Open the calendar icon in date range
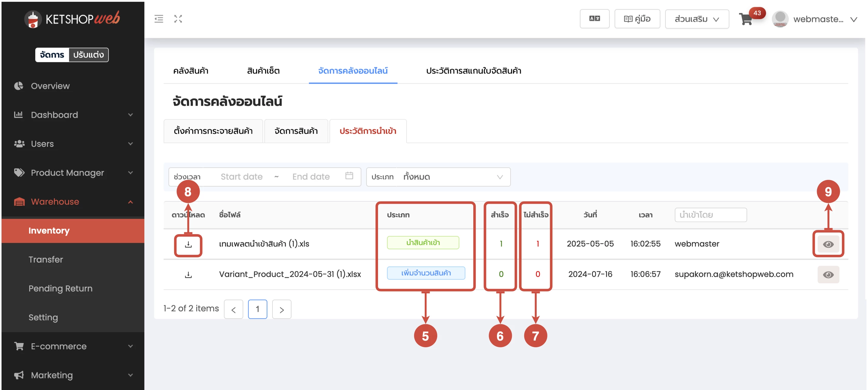The image size is (868, 390). (x=349, y=176)
